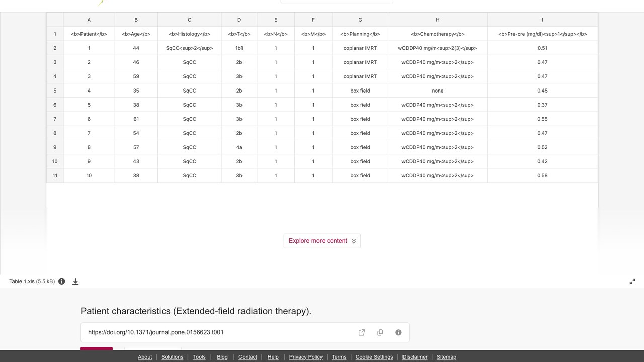The width and height of the screenshot is (644, 362).
Task: Click the info icon beside Table 1.xls
Action: (x=62, y=281)
